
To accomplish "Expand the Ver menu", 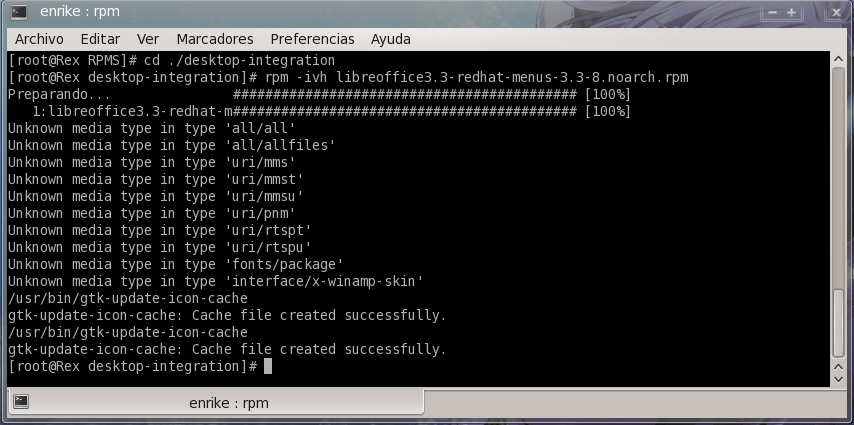I will pos(148,39).
